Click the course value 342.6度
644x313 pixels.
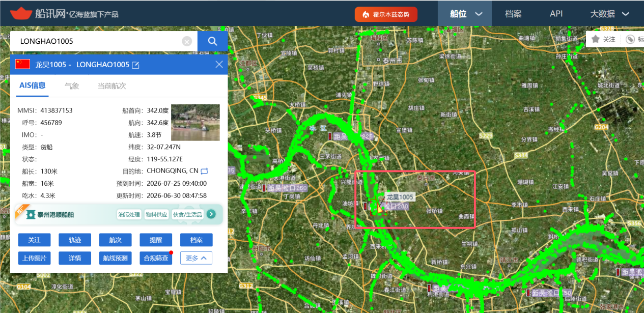pyautogui.click(x=157, y=123)
